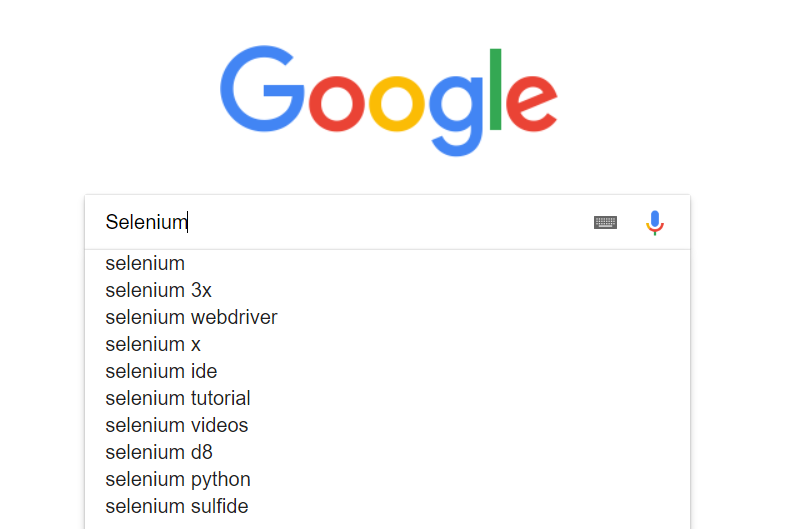Click the "selenium sulfide" suggestion
Image resolution: width=785 pixels, height=529 pixels.
[176, 507]
